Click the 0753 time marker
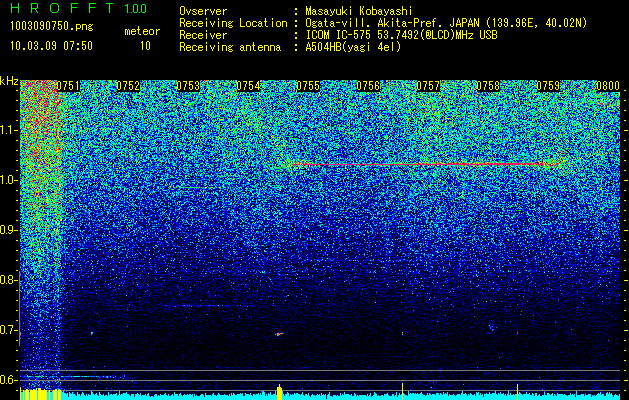The image size is (629, 400). tap(188, 86)
